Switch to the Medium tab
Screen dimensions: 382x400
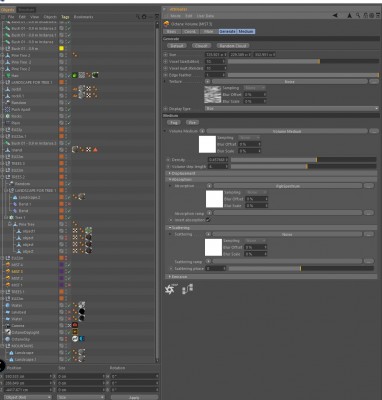coord(246,31)
